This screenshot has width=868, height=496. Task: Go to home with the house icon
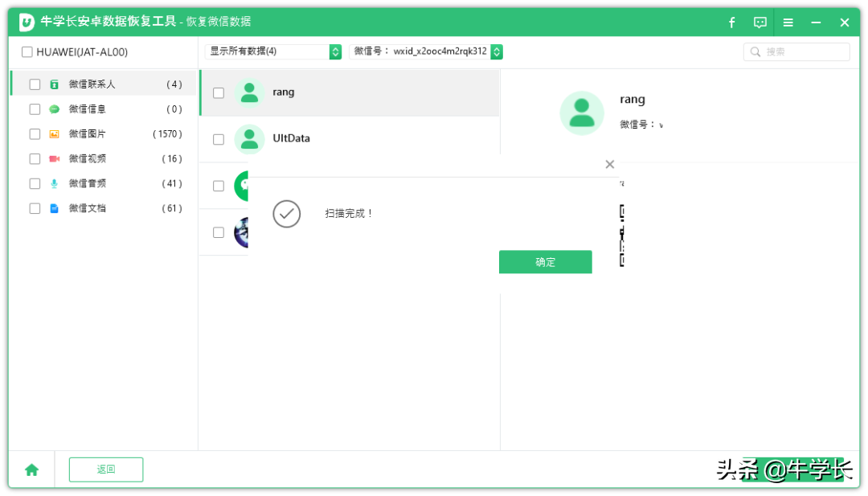[31, 470]
